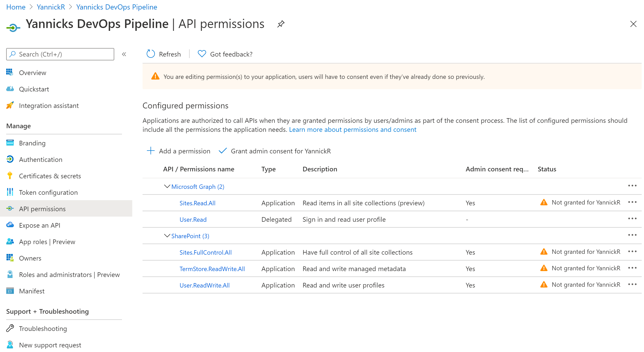Viewport: 644px width, 352px height.
Task: Click the Integration assistant rocket icon
Action: click(10, 105)
